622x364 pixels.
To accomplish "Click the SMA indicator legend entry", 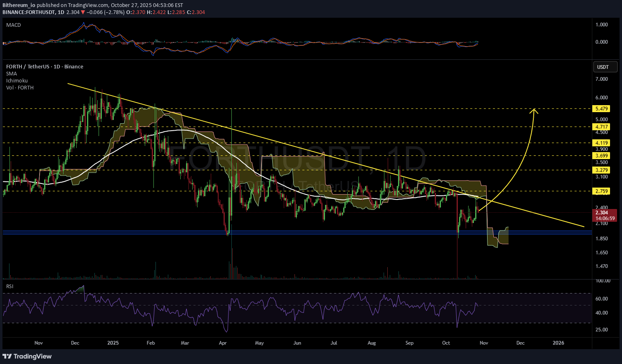I will [x=12, y=74].
